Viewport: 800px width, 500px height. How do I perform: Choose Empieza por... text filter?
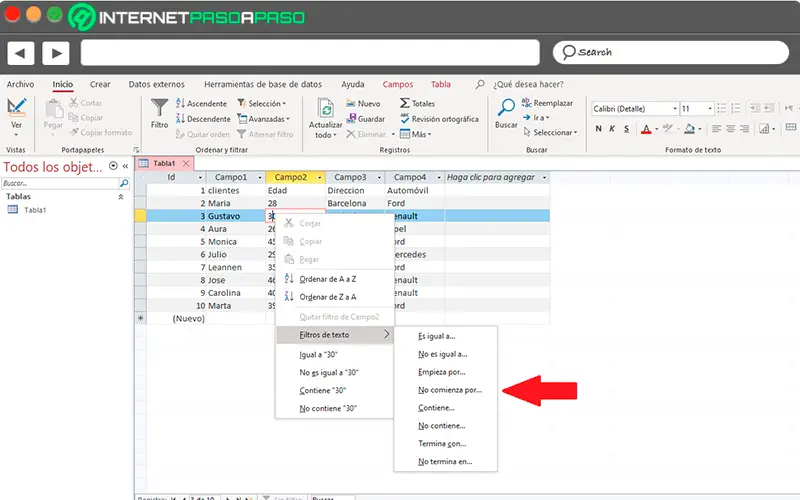445,372
